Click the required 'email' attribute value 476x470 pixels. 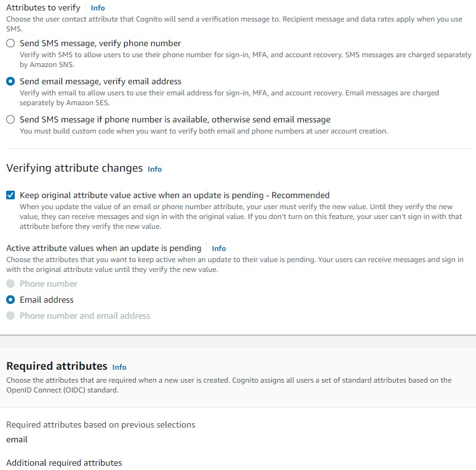[x=17, y=440]
